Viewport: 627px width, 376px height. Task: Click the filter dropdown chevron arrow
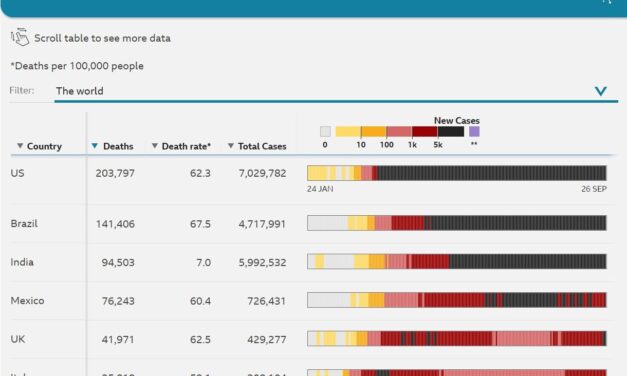click(601, 91)
